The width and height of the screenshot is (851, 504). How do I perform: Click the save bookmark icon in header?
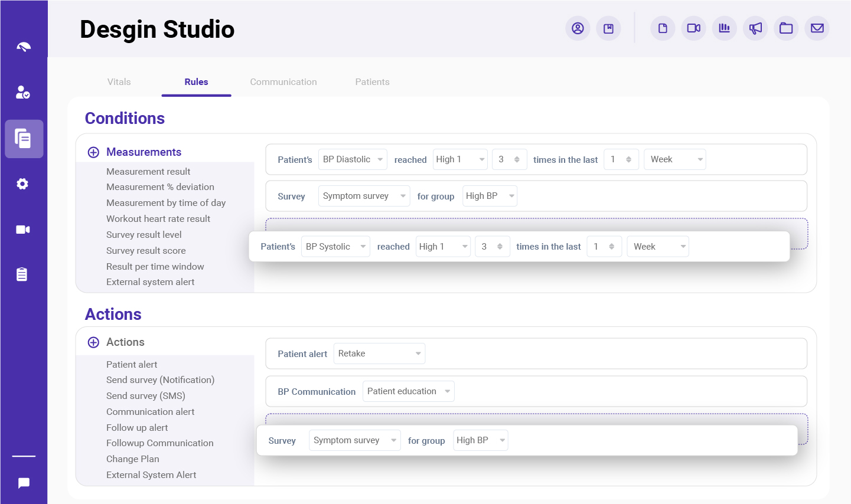point(608,28)
